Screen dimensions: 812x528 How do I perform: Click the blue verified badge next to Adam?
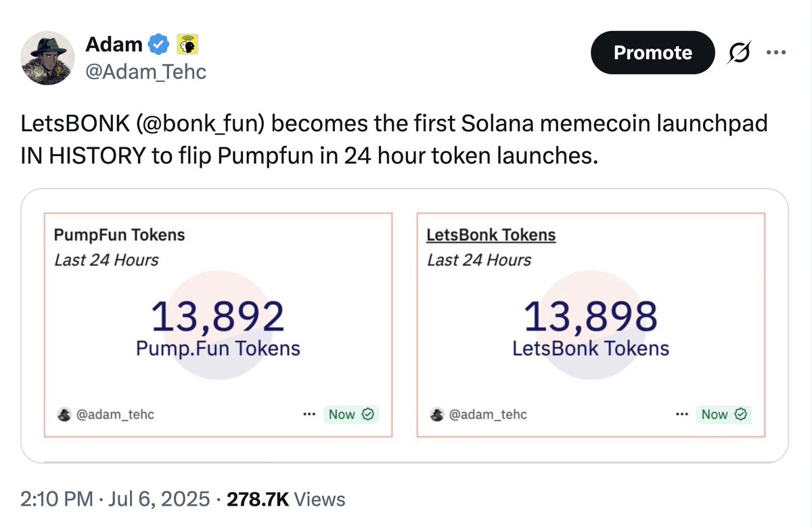click(158, 45)
